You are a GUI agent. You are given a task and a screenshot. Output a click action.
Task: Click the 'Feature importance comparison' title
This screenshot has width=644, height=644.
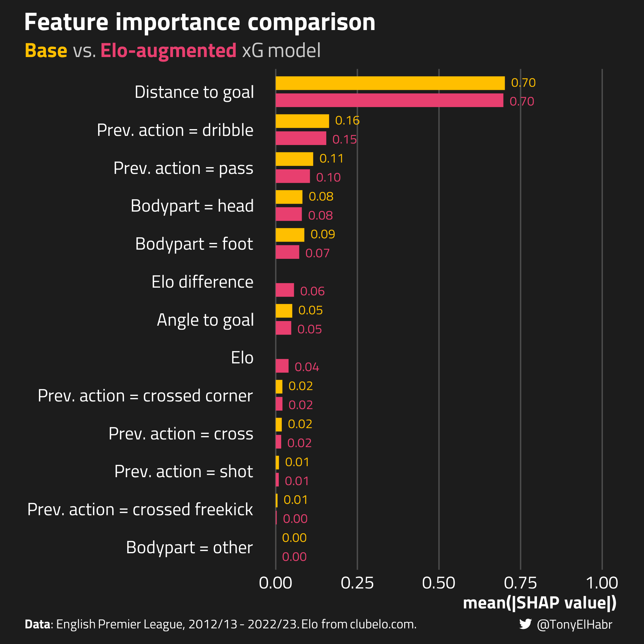pyautogui.click(x=200, y=23)
